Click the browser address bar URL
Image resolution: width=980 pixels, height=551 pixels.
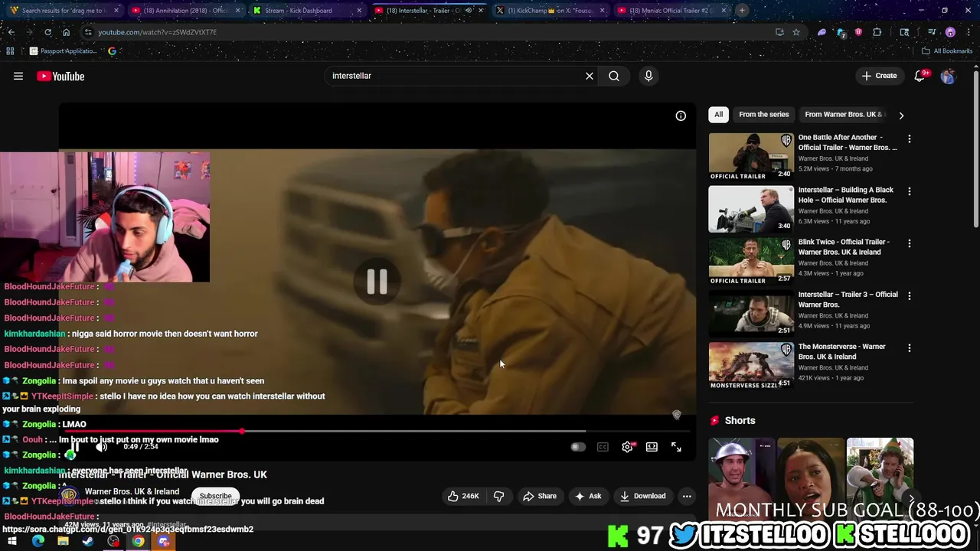[x=157, y=32]
